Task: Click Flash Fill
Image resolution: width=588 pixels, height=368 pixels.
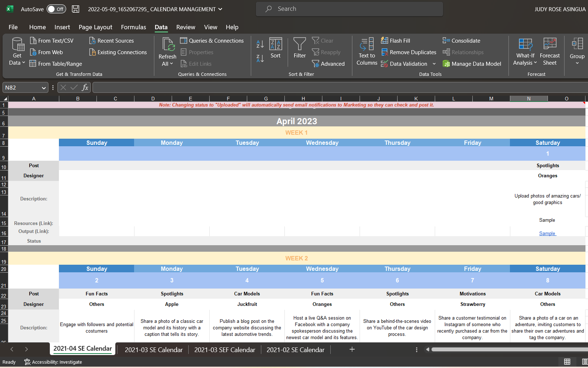Action: coord(396,40)
